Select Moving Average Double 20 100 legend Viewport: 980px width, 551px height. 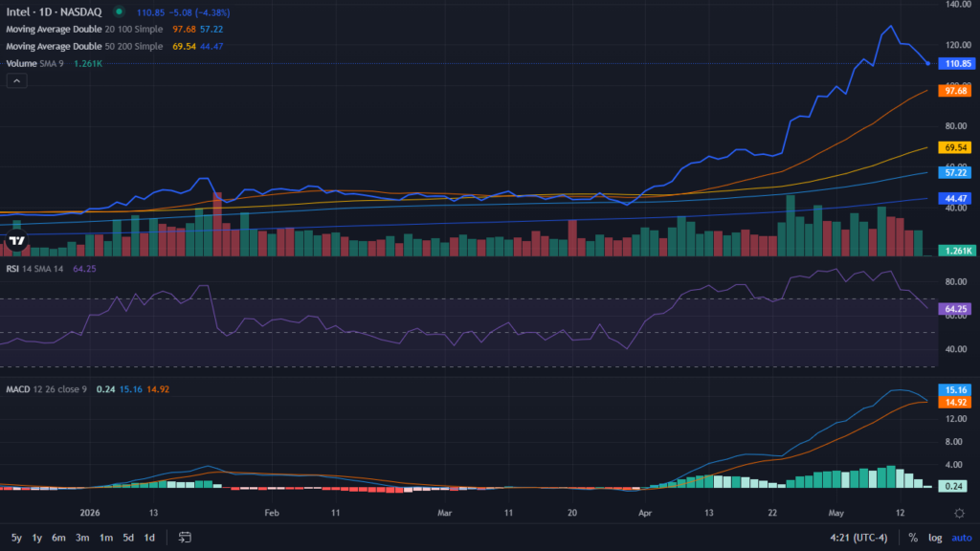tap(84, 30)
